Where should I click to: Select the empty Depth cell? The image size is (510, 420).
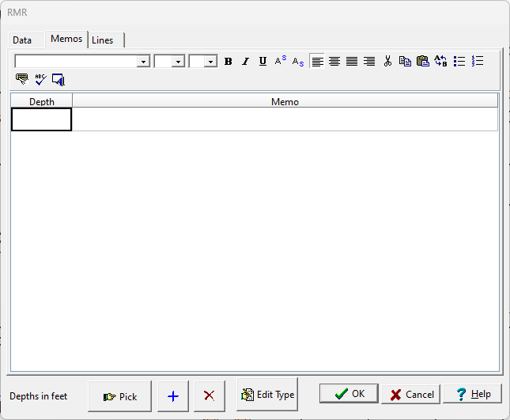click(41, 119)
